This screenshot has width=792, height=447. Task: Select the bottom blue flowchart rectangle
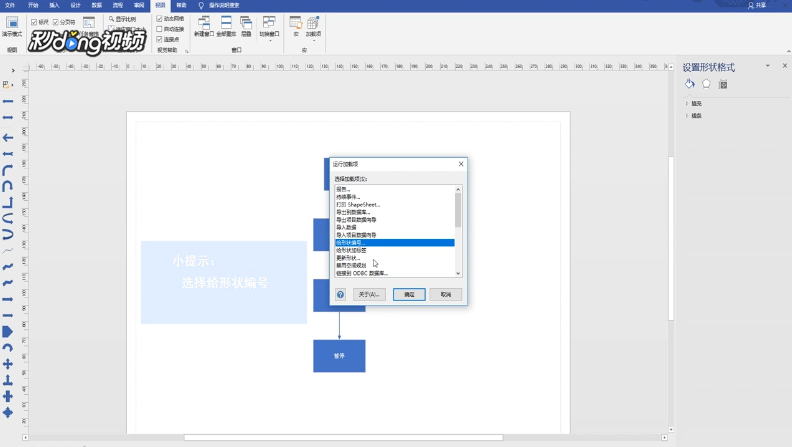click(339, 356)
